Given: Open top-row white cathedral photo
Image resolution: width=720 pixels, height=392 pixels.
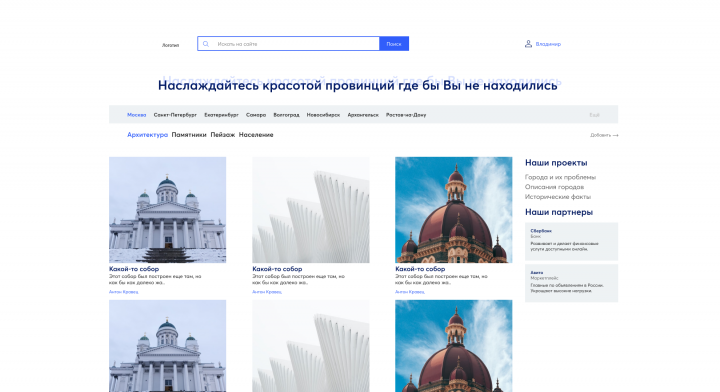Looking at the screenshot, I should [168, 210].
